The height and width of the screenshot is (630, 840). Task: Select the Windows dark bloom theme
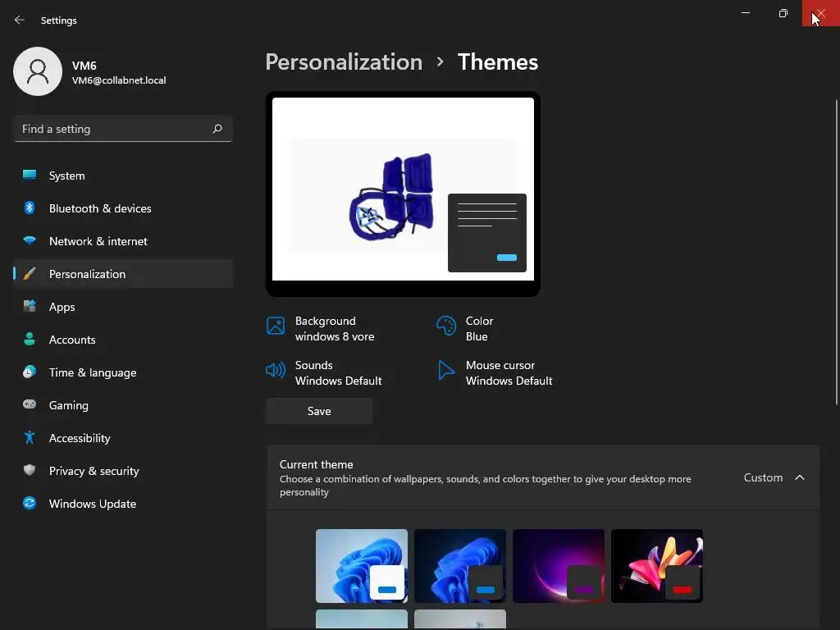pyautogui.click(x=460, y=566)
